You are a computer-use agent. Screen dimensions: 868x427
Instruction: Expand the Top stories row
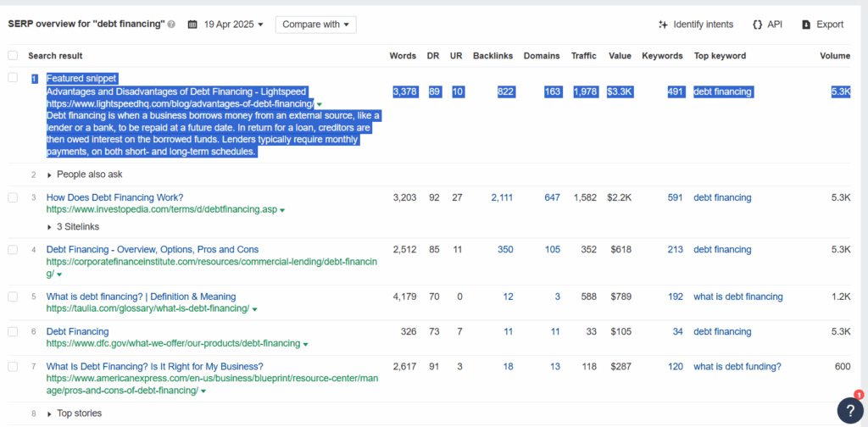click(x=75, y=413)
